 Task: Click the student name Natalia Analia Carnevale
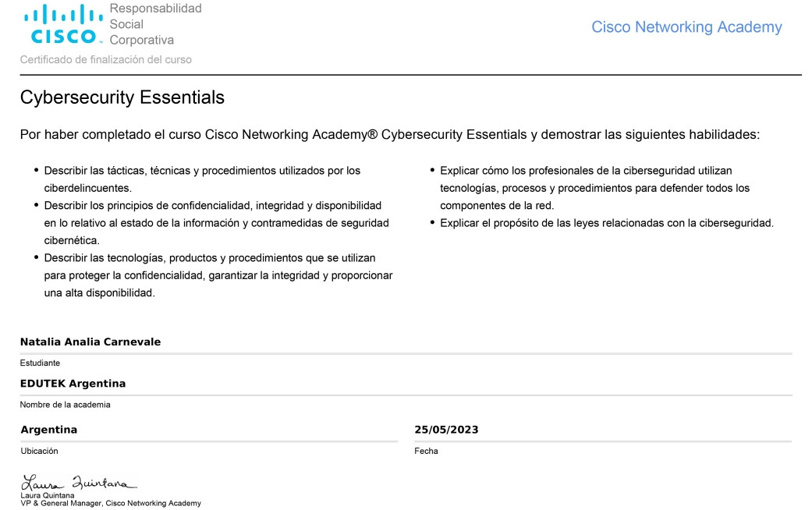[x=90, y=342]
